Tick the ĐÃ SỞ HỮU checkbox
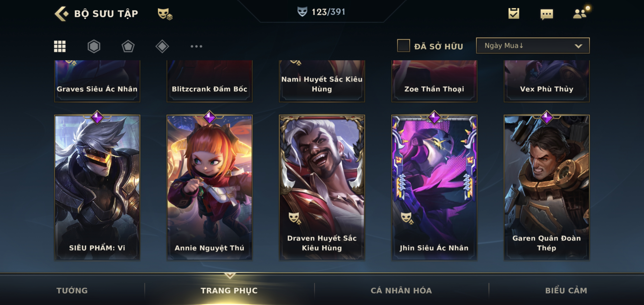 (404, 46)
